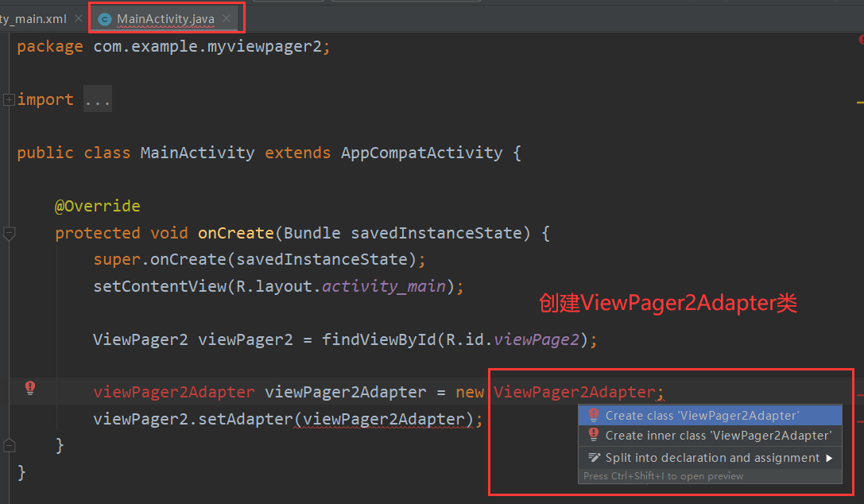The width and height of the screenshot is (864, 504).
Task: Switch to the MainActivity.java tab
Action: pyautogui.click(x=165, y=19)
